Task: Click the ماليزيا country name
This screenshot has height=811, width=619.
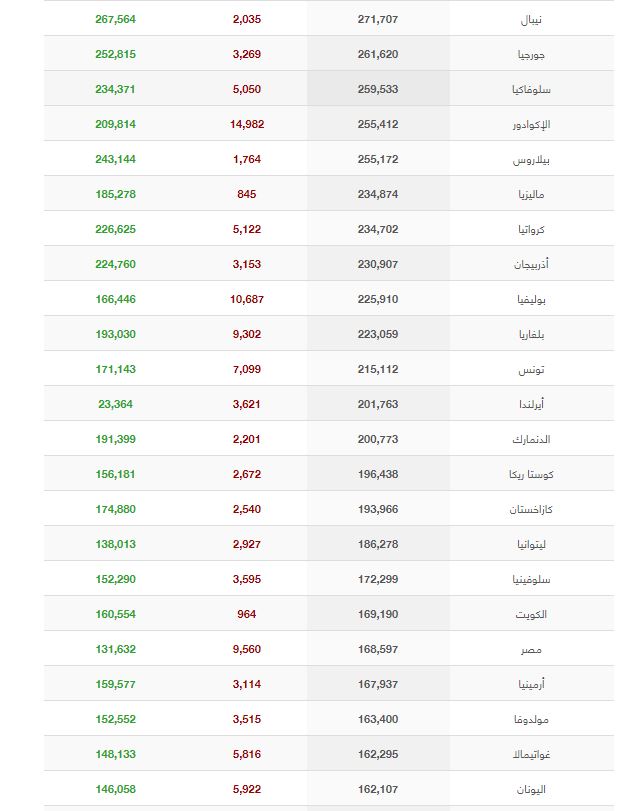Action: point(531,194)
